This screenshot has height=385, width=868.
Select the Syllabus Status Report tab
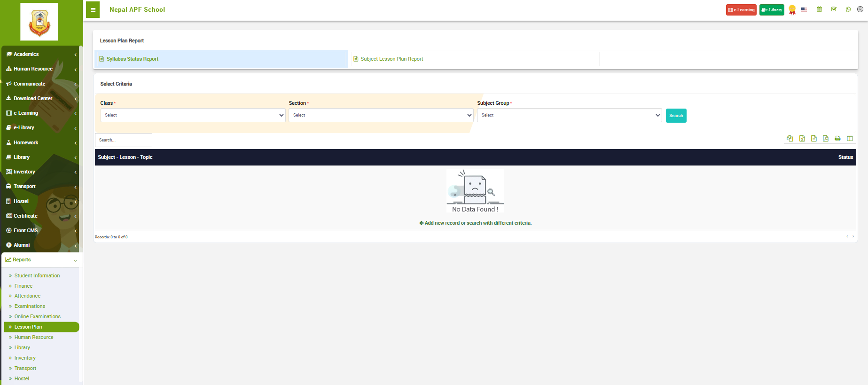(x=132, y=59)
